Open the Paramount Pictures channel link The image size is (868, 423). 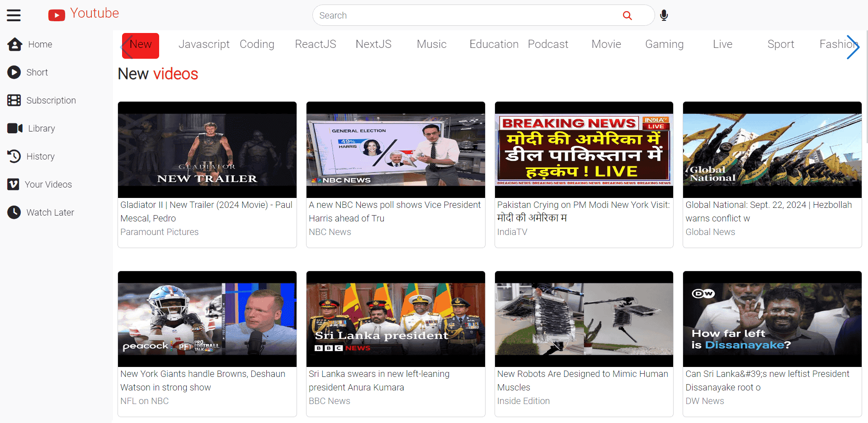coord(159,232)
